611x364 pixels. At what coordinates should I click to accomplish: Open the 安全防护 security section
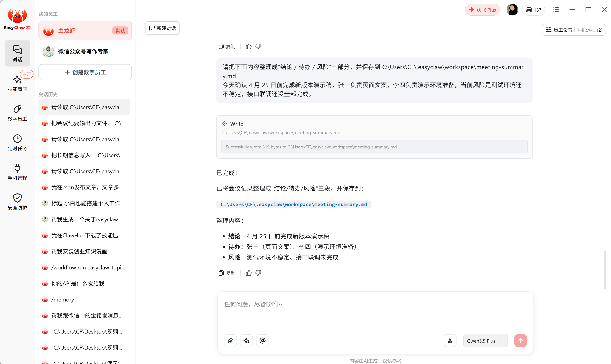coord(17,202)
